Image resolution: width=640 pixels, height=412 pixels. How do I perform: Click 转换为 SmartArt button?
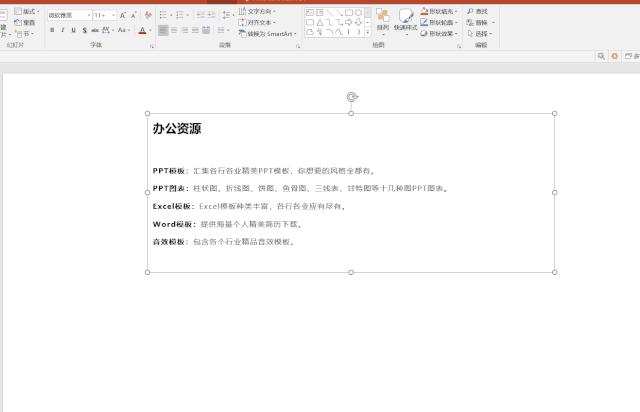pos(267,34)
